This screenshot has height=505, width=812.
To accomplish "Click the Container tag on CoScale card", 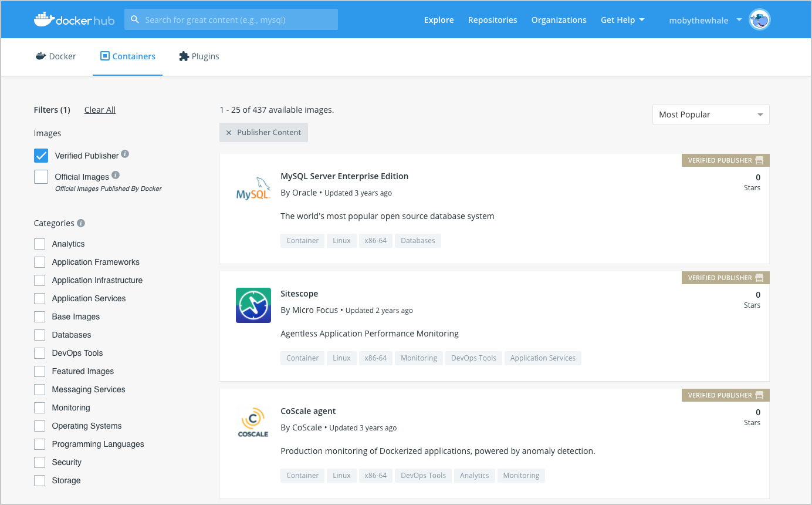I will tap(302, 476).
